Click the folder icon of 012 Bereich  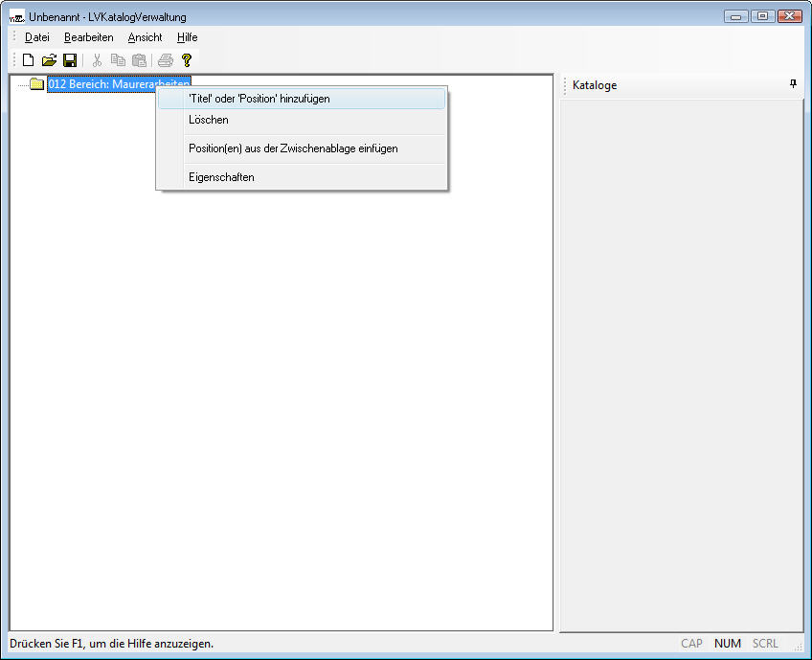click(x=36, y=83)
